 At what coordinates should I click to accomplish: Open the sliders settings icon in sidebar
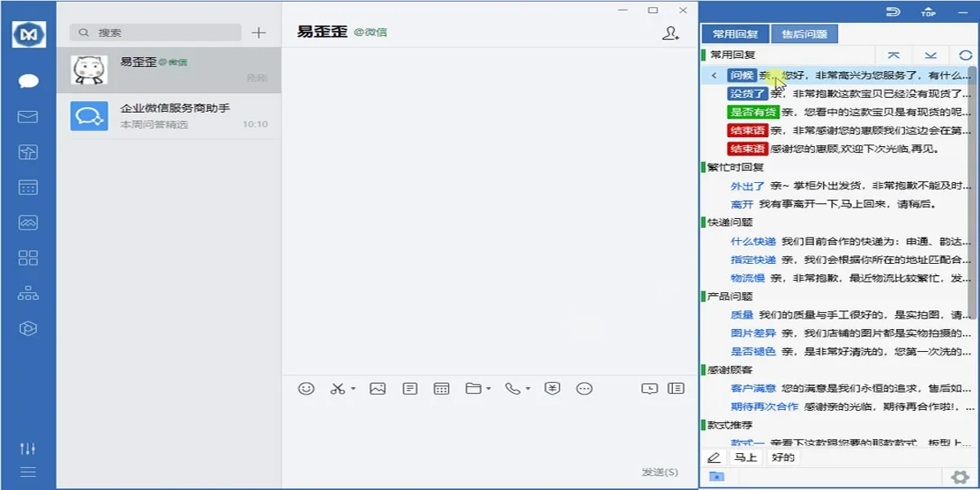point(29,448)
